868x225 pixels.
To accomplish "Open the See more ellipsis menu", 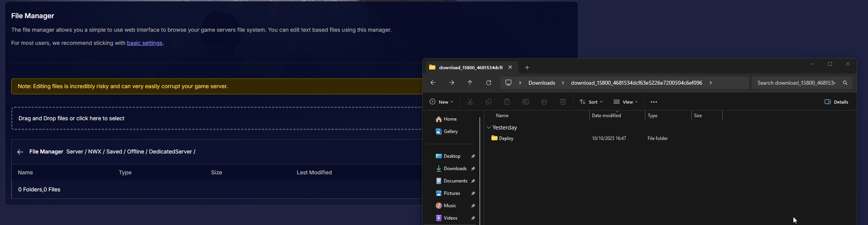I will tap(654, 102).
